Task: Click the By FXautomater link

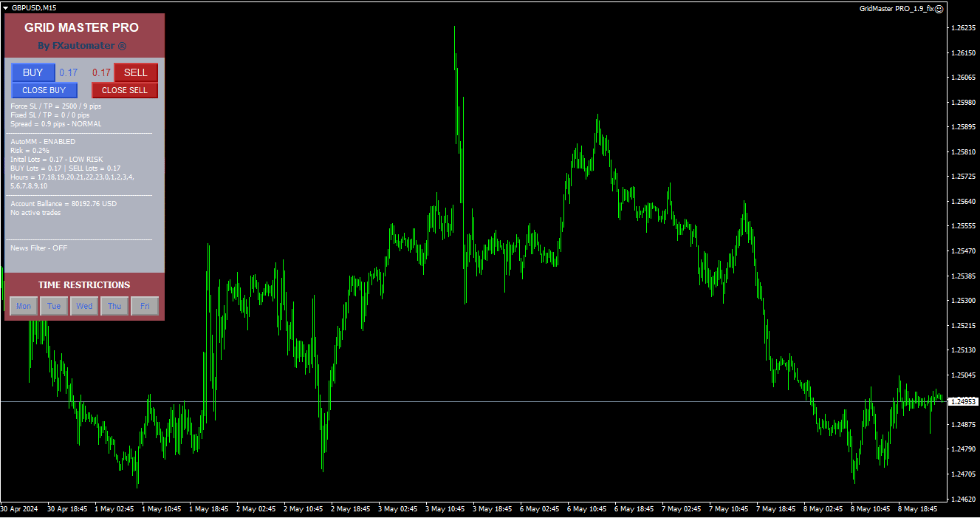Action: tap(83, 45)
